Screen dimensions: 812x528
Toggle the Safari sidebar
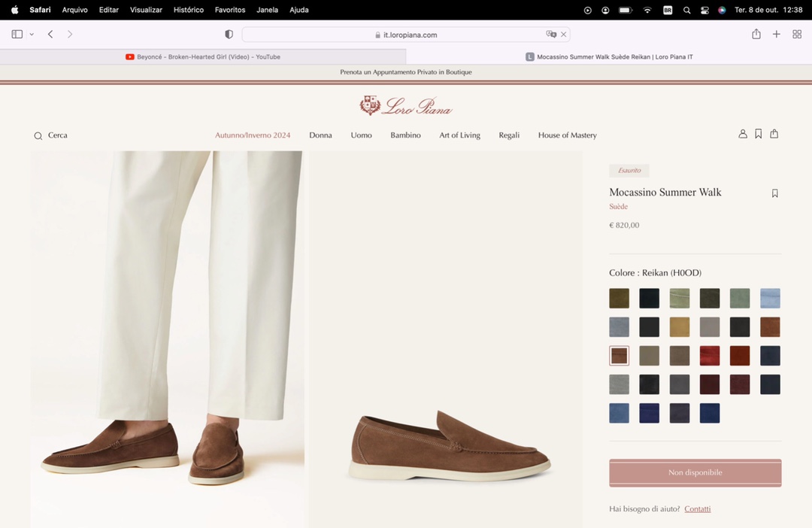coord(17,35)
